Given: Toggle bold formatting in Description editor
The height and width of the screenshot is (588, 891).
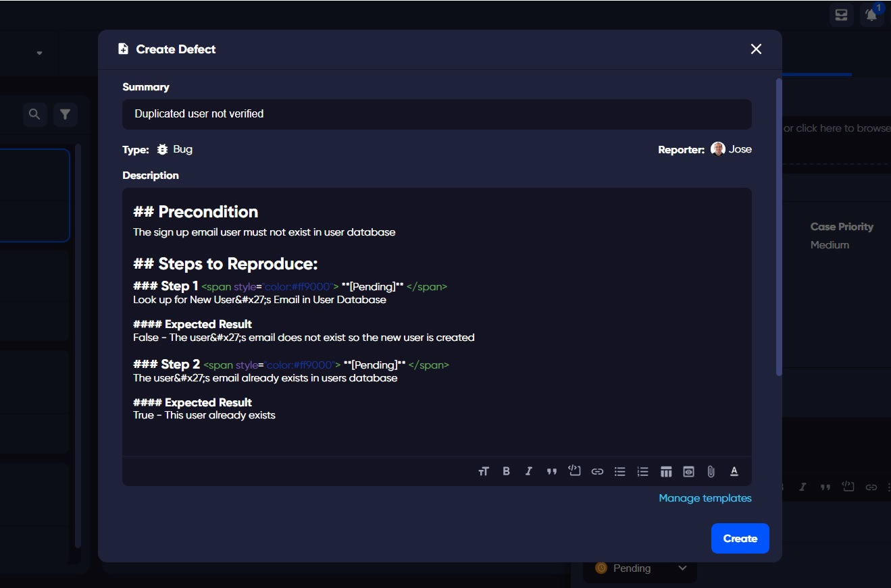Looking at the screenshot, I should [x=506, y=471].
